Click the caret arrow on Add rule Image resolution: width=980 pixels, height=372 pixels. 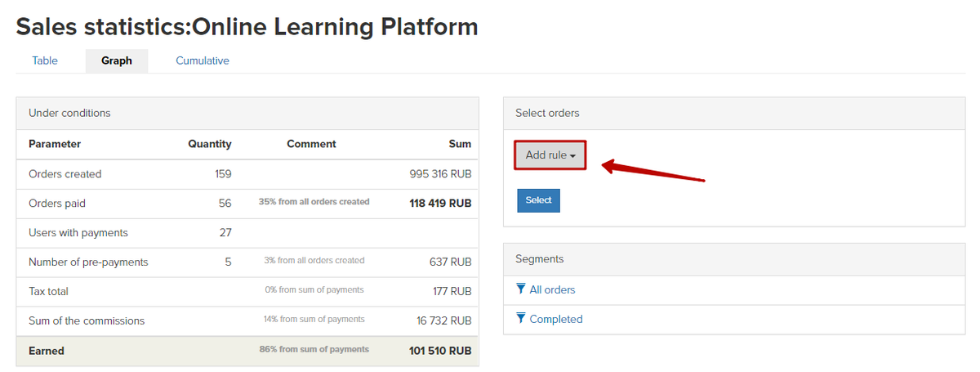tap(573, 156)
